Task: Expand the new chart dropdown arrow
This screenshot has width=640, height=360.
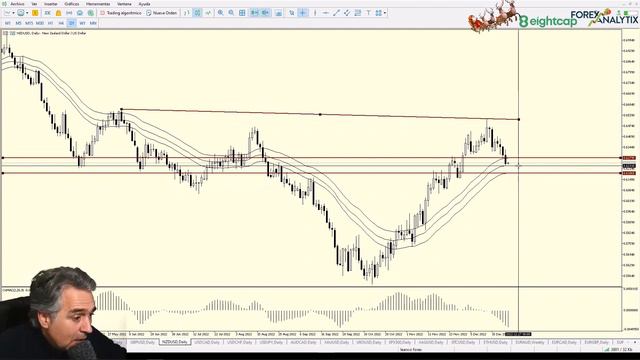Action: point(13,13)
